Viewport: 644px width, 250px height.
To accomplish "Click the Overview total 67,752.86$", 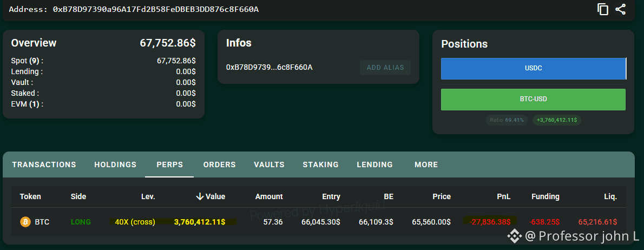I will [x=168, y=43].
